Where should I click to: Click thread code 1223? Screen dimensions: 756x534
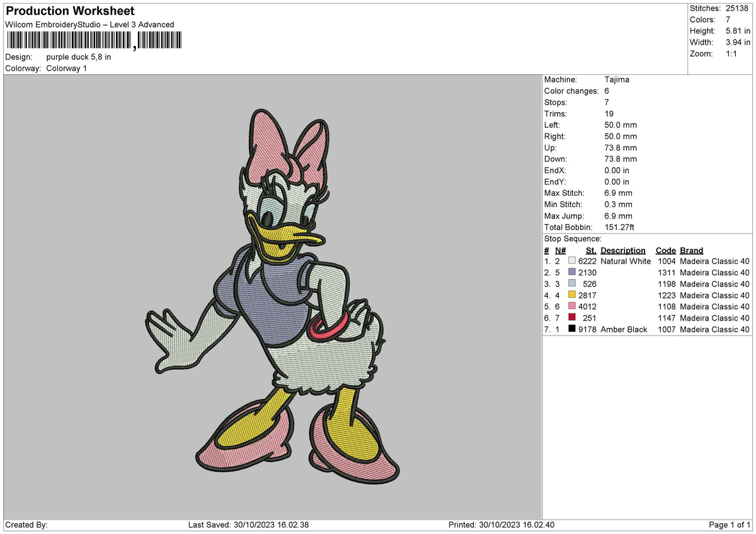[667, 295]
